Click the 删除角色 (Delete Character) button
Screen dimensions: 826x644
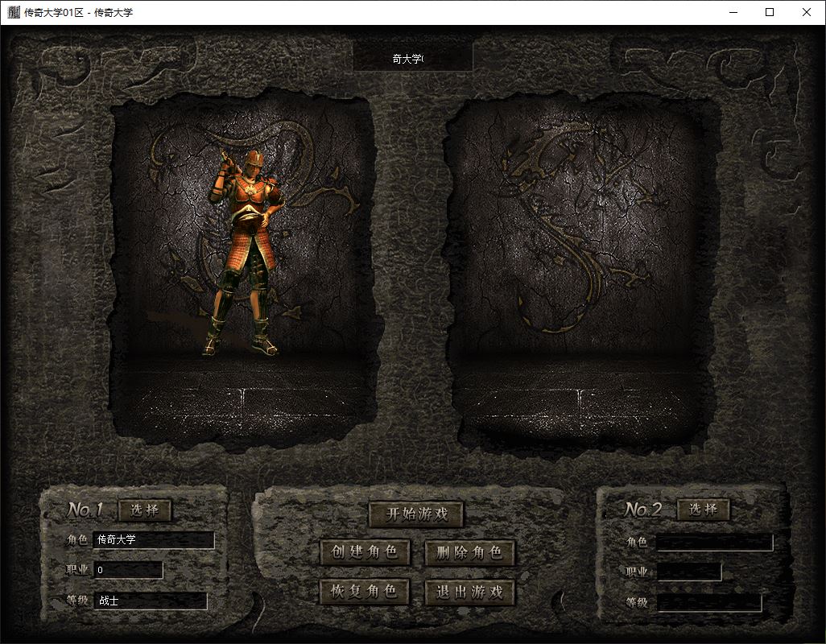coord(469,552)
